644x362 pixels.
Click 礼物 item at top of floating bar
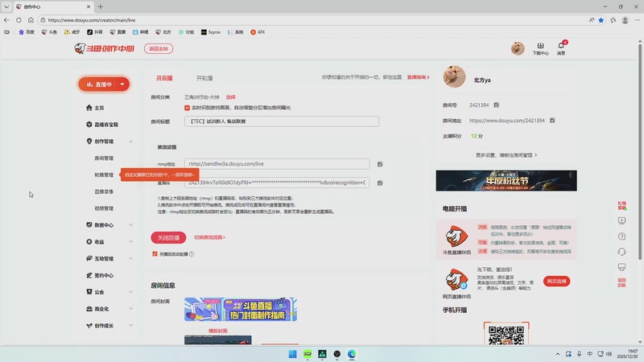(621, 205)
